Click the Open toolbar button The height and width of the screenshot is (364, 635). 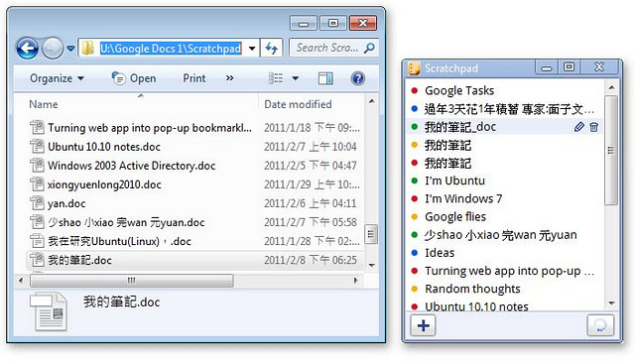(134, 78)
